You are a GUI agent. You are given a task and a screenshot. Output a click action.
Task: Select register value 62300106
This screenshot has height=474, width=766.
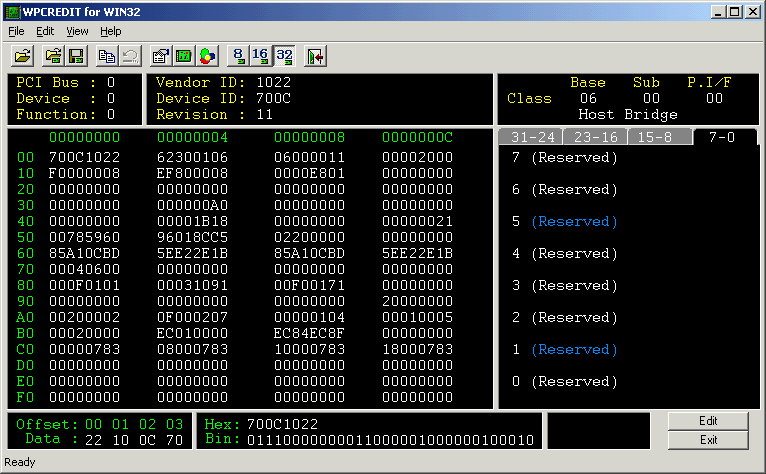tap(192, 157)
